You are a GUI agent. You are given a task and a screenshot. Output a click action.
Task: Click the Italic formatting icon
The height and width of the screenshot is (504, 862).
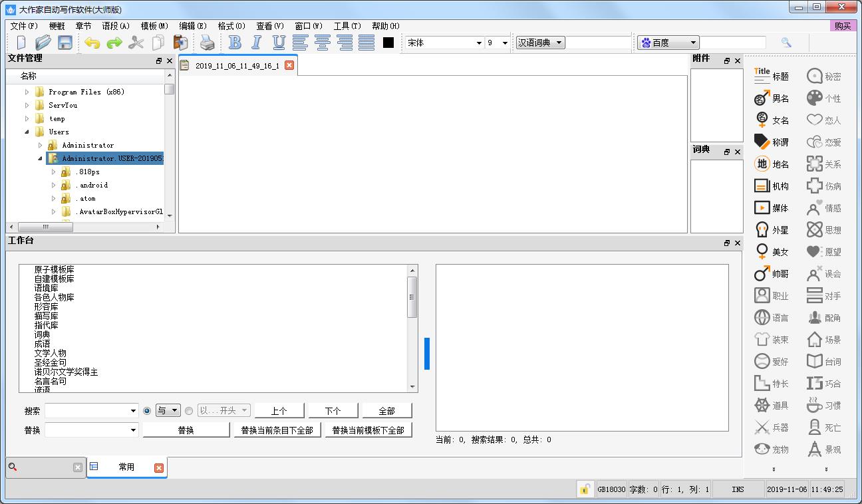point(257,43)
